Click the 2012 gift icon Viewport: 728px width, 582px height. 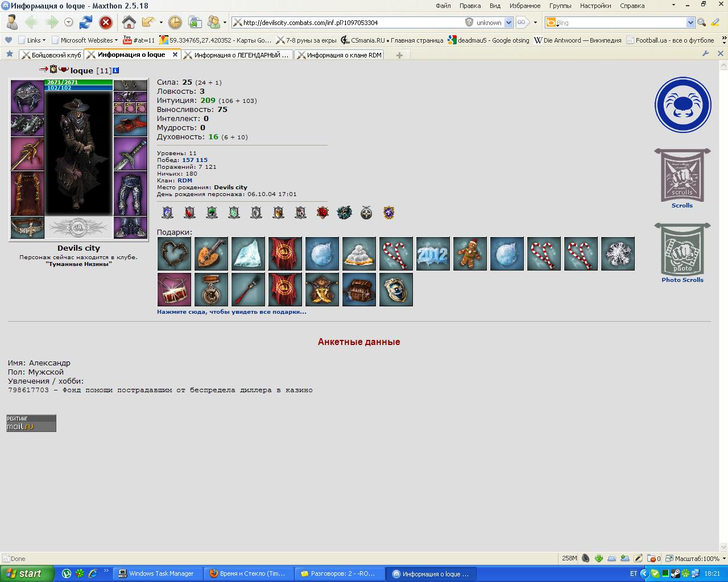click(433, 253)
